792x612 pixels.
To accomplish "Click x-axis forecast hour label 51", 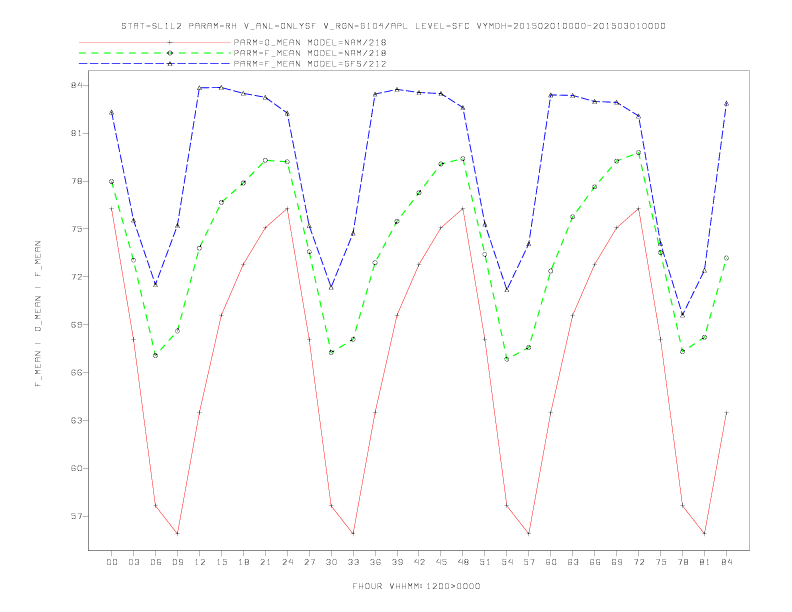I will (x=485, y=562).
